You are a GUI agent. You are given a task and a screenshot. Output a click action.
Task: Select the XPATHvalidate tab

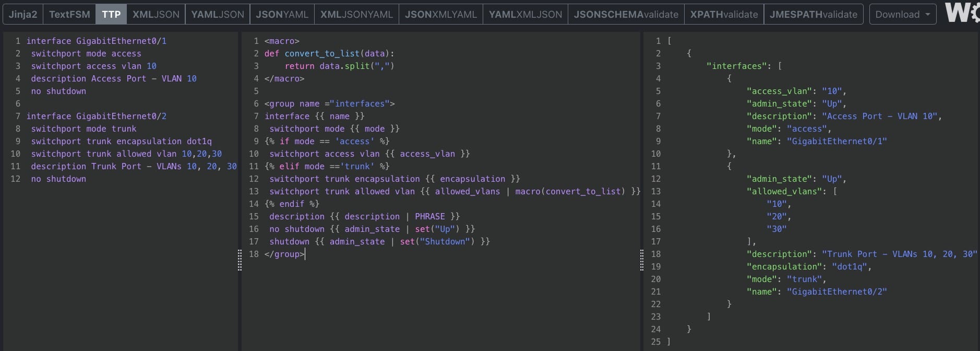(x=724, y=15)
